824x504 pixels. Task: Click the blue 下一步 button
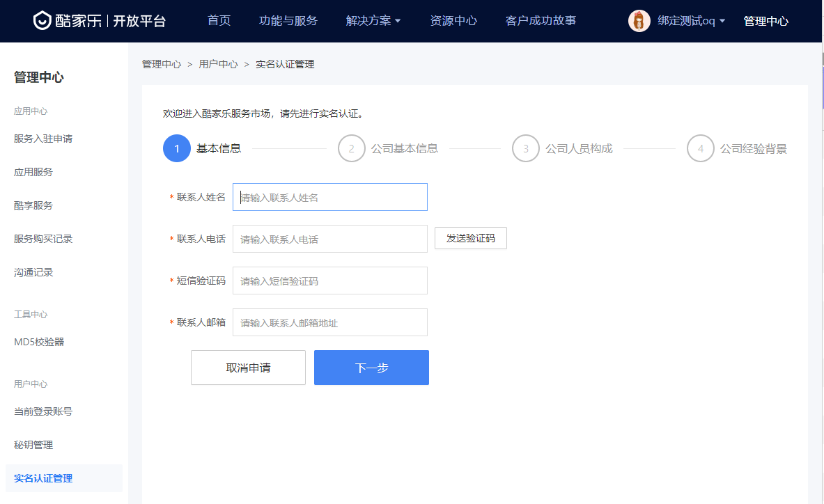pos(371,368)
